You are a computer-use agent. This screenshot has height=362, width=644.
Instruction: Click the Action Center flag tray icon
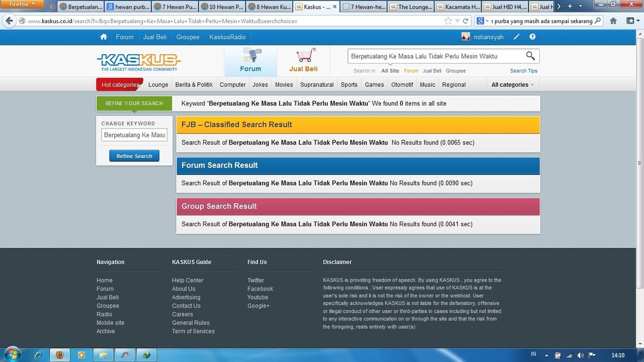click(x=592, y=355)
